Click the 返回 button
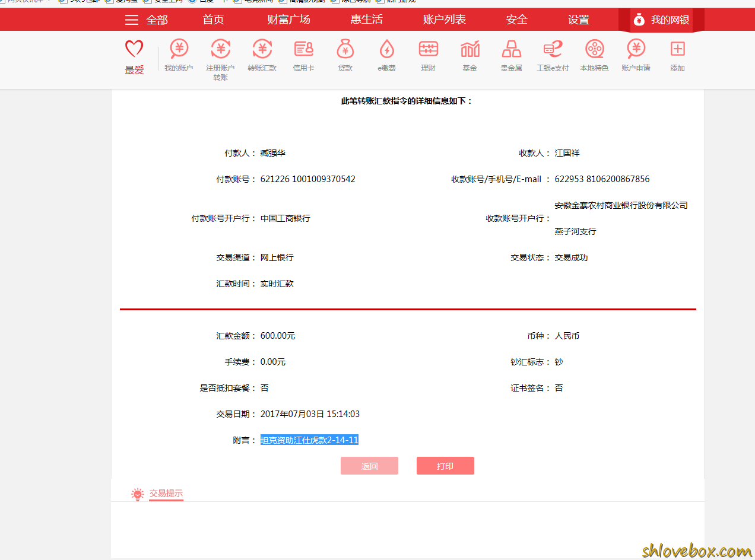Viewport: 755px width, 560px height. click(369, 466)
